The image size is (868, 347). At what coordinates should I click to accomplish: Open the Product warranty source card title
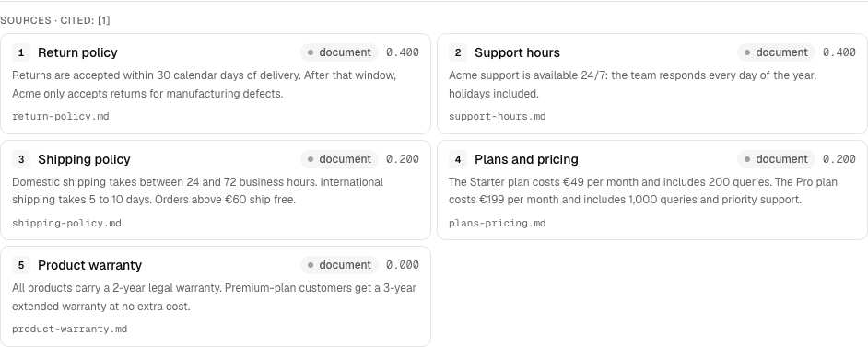pyautogui.click(x=89, y=265)
